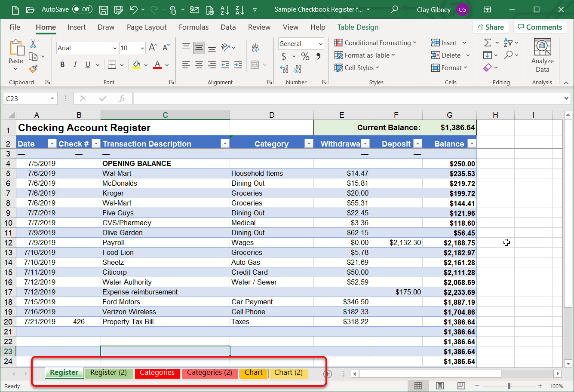
Task: Click inside the formula bar
Action: 301,98
